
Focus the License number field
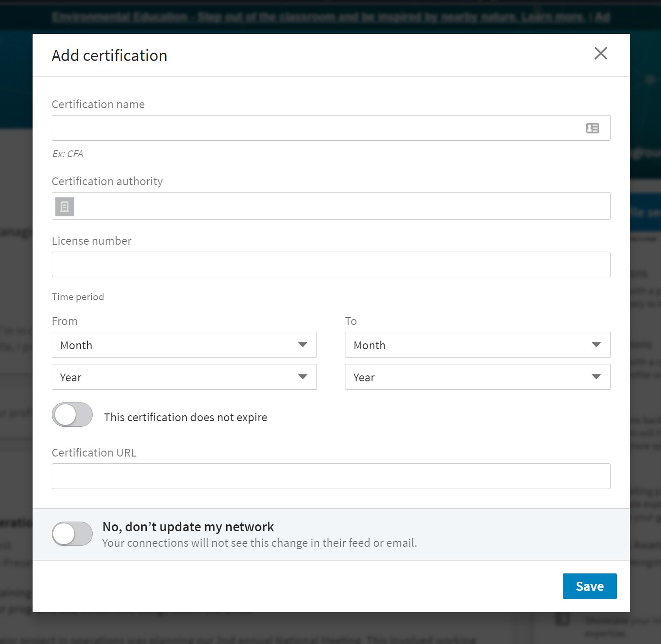tap(331, 264)
